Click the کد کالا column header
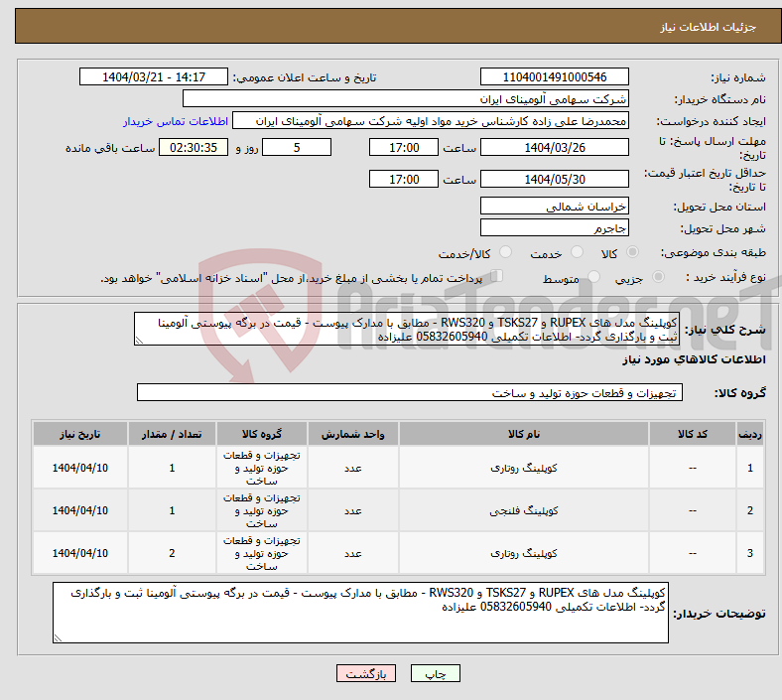 pos(693,434)
